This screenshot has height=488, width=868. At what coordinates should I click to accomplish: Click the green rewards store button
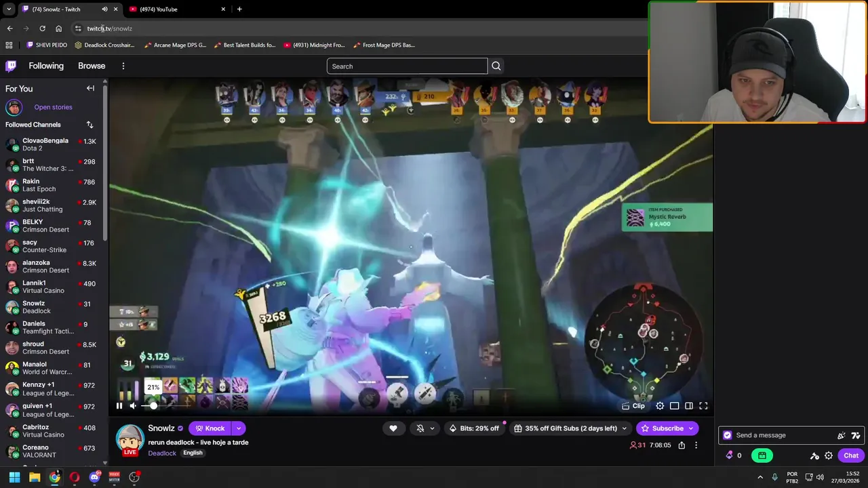pyautogui.click(x=762, y=455)
